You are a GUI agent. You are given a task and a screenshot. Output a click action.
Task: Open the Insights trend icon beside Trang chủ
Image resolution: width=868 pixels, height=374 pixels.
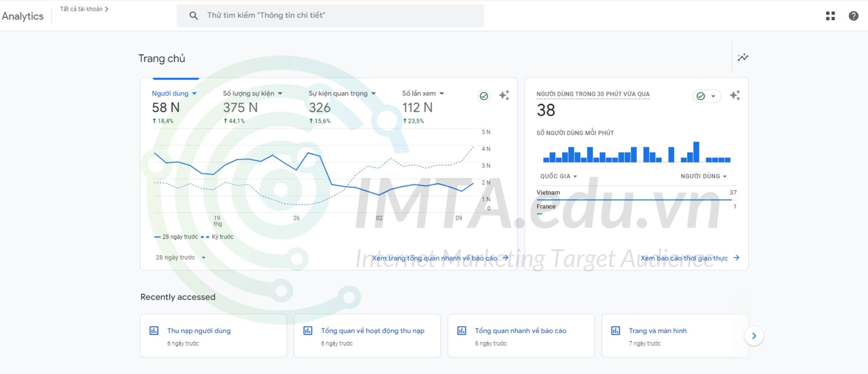coord(743,57)
